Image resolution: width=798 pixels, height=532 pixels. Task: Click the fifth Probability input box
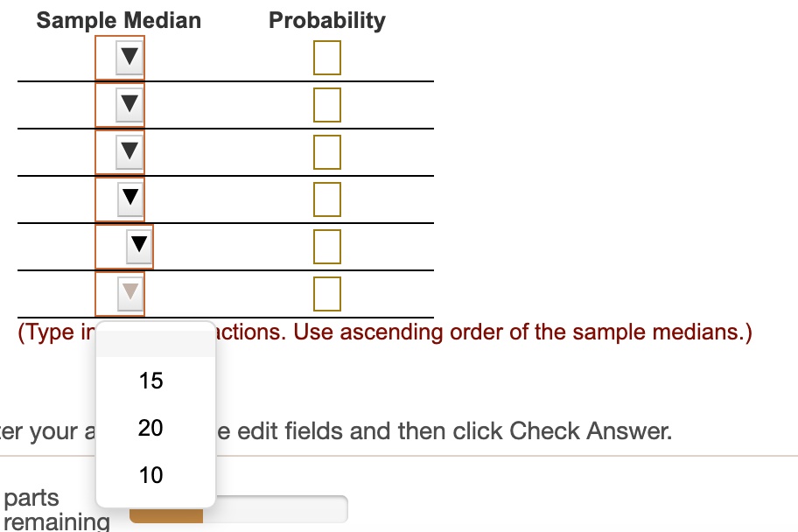click(x=326, y=246)
